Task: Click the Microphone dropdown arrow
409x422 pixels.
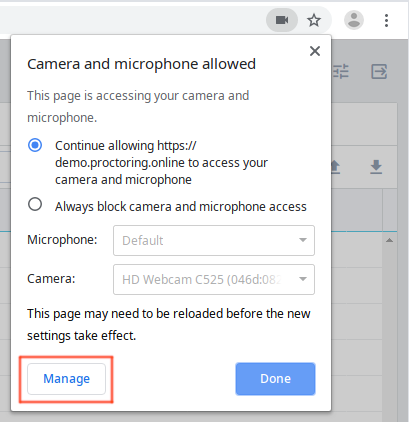Action: click(303, 240)
